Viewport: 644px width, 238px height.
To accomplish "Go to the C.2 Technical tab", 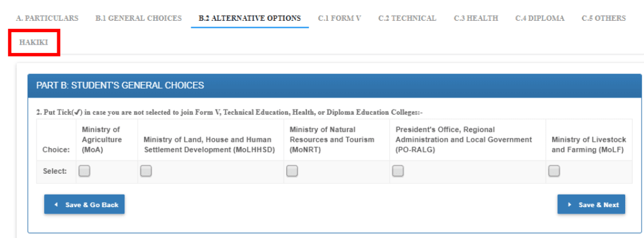I will (408, 18).
